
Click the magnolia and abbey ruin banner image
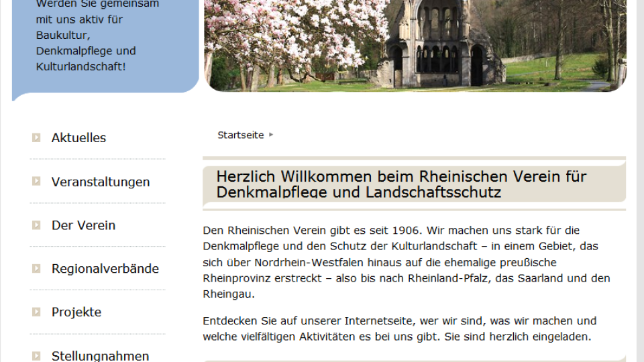coord(415,45)
